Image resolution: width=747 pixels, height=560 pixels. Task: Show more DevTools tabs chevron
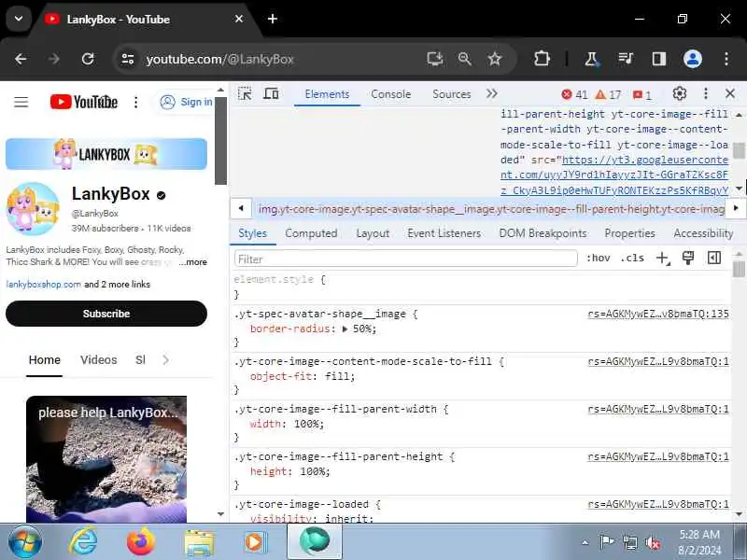pyautogui.click(x=492, y=94)
